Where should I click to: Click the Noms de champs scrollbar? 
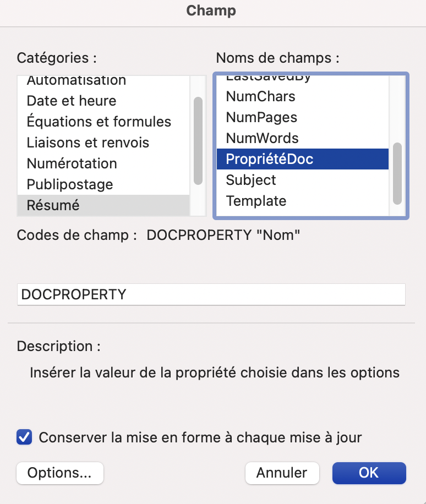[397, 173]
